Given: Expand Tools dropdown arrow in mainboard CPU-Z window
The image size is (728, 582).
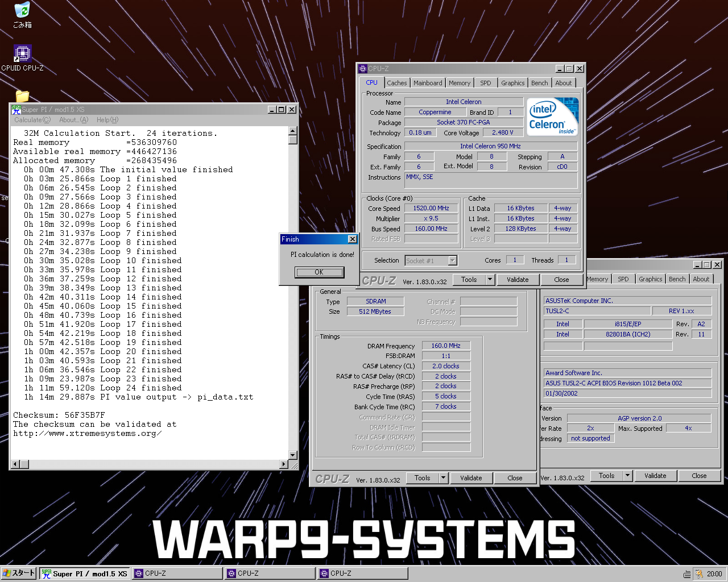Looking at the screenshot, I should point(628,476).
